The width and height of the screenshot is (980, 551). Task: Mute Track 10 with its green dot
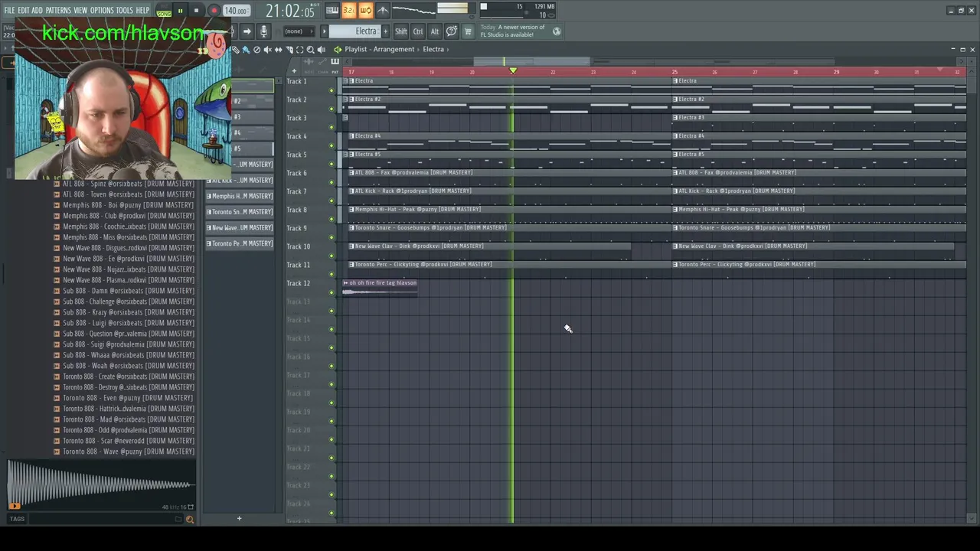[332, 256]
